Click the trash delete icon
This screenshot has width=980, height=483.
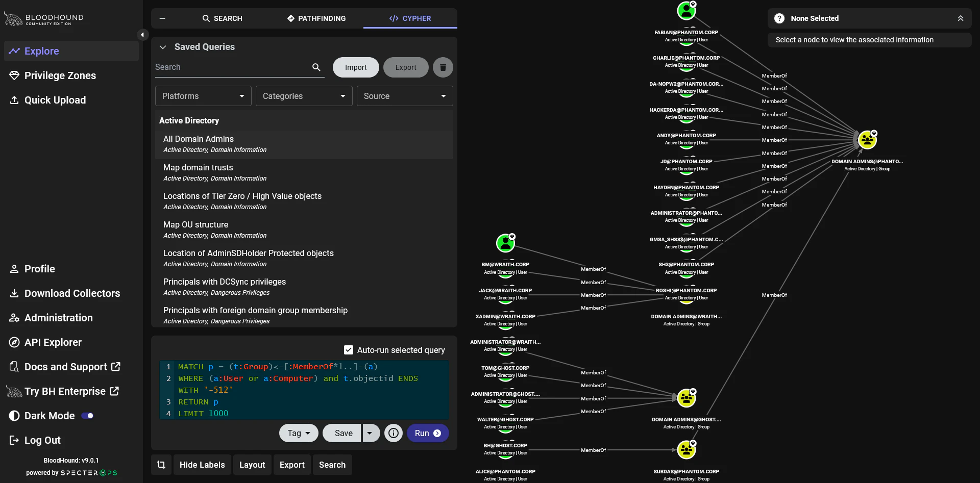click(x=443, y=67)
